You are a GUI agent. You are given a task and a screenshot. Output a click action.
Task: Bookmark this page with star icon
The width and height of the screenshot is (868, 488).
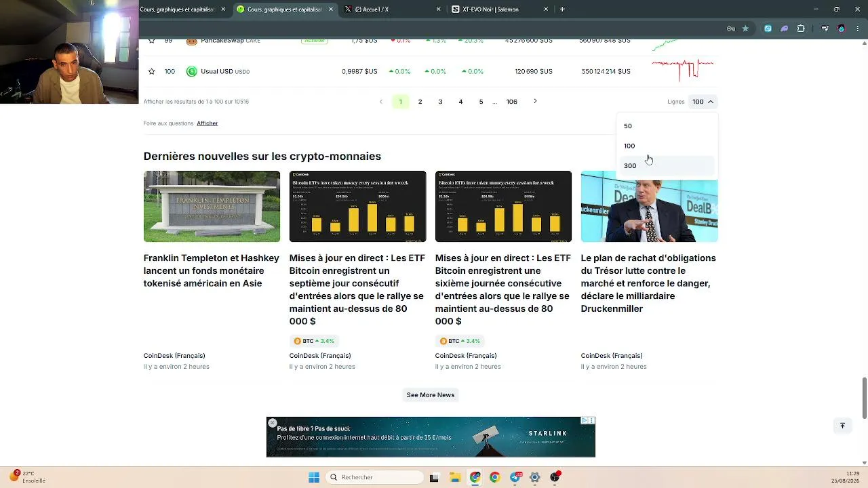pyautogui.click(x=746, y=28)
